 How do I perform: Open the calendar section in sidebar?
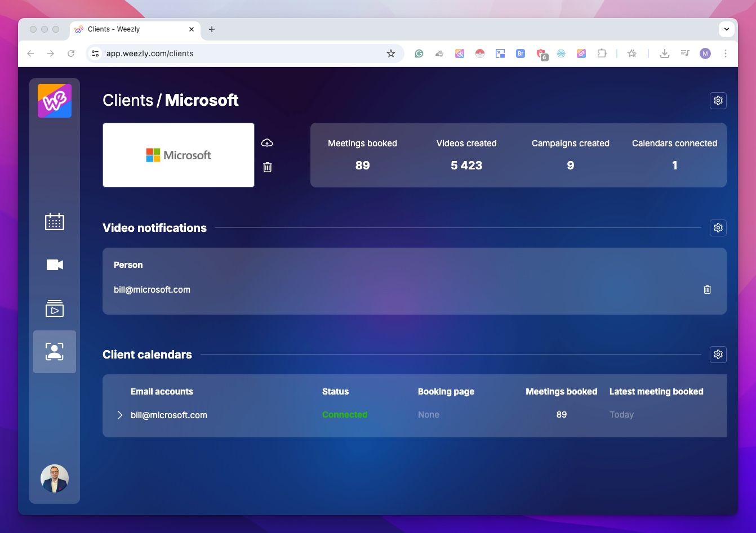(x=55, y=222)
